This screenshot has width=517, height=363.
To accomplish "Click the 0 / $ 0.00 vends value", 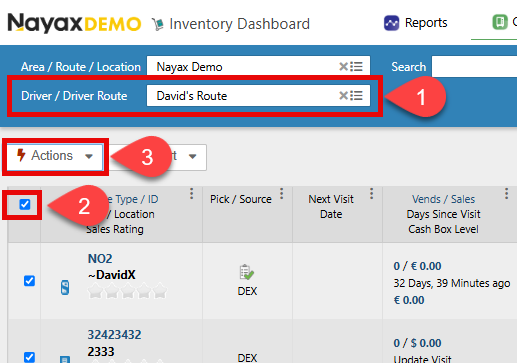I will point(417,343).
